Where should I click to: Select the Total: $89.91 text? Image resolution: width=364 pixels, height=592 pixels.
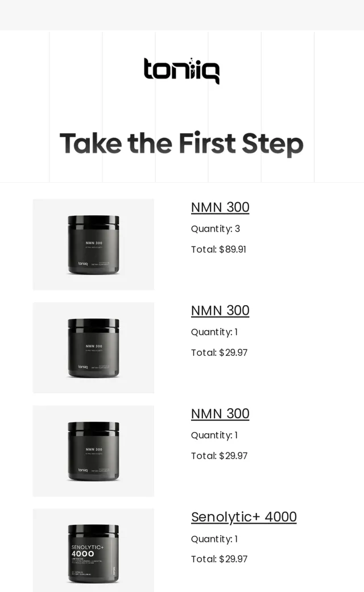(x=218, y=249)
